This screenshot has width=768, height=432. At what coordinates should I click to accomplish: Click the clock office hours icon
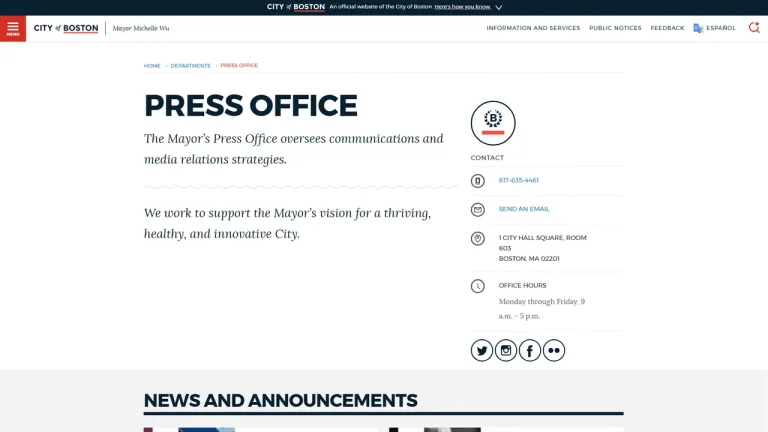pos(478,286)
